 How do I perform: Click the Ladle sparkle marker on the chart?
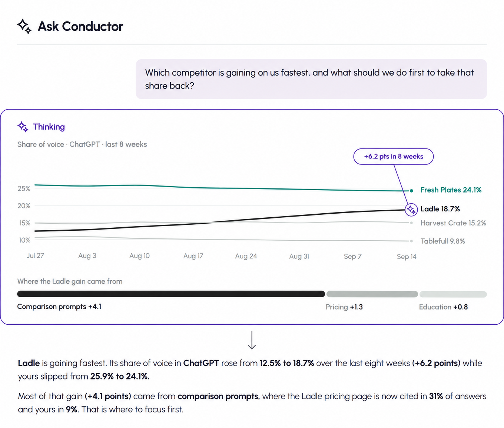coord(411,210)
